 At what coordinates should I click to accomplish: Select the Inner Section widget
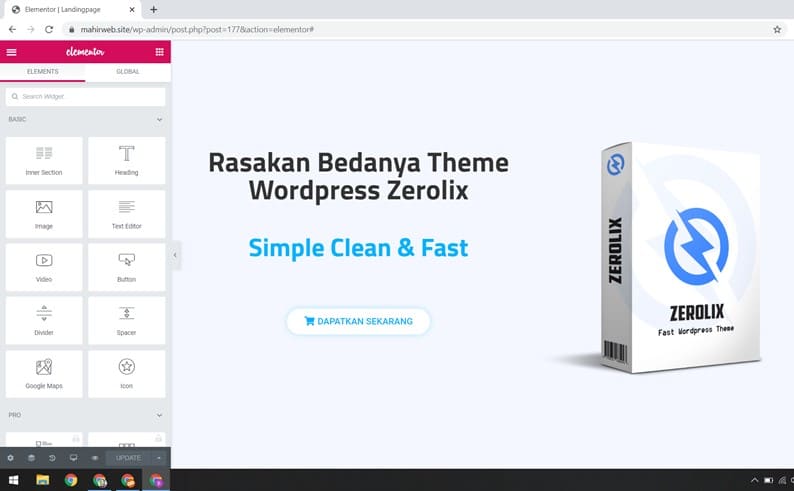tap(44, 160)
